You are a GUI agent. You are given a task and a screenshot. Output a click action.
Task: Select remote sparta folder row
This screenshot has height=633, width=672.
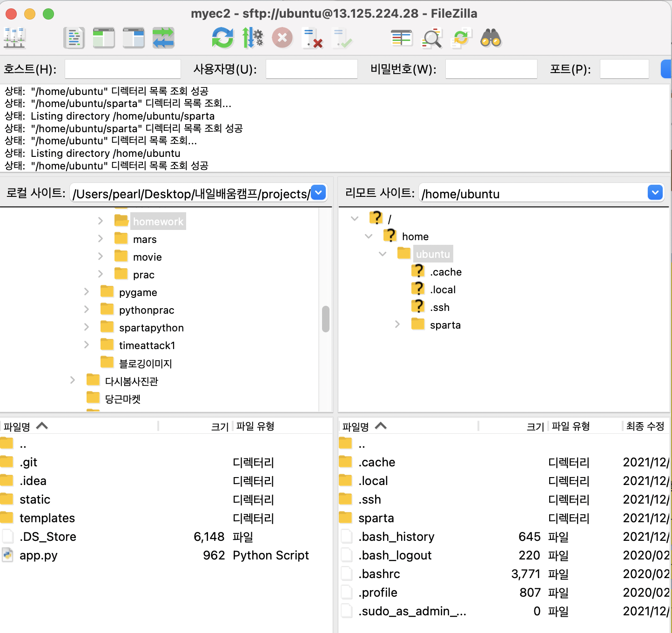click(x=504, y=518)
